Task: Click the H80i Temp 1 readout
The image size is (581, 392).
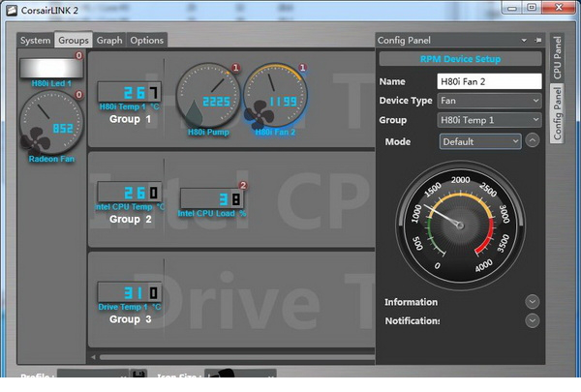Action: (x=130, y=92)
